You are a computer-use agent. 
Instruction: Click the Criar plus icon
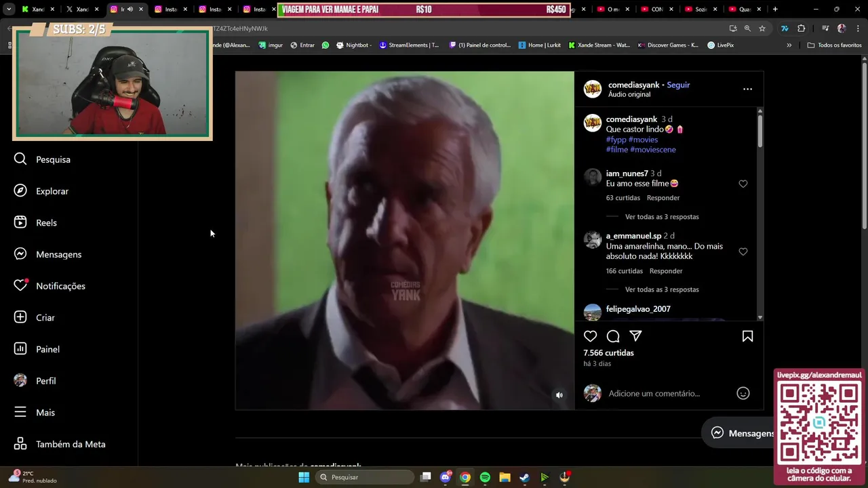(20, 317)
